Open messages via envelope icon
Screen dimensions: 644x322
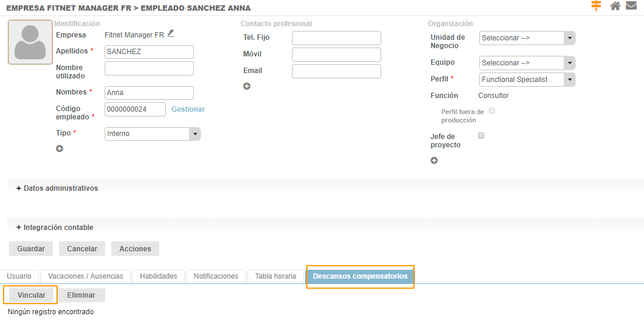point(631,6)
